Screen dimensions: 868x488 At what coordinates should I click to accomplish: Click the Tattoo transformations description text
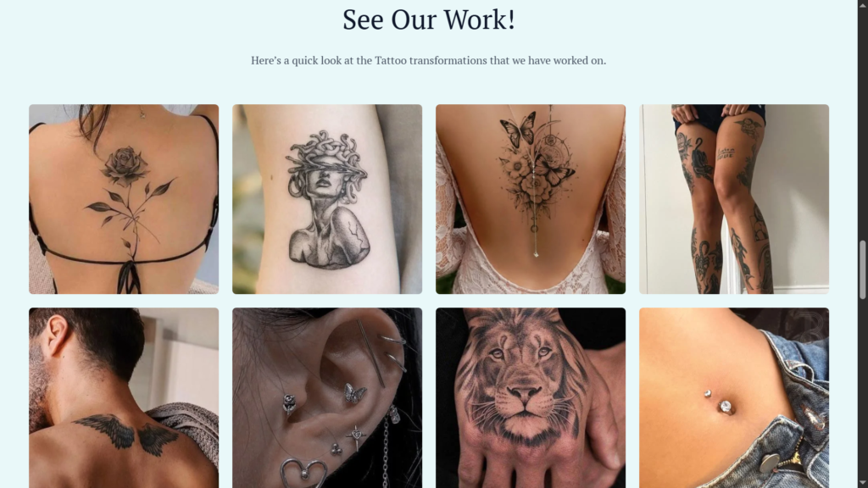pyautogui.click(x=428, y=60)
